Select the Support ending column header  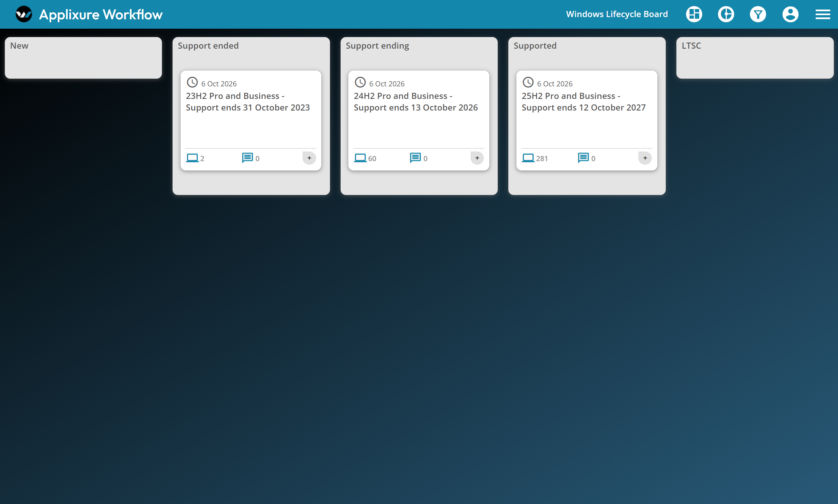tap(377, 46)
